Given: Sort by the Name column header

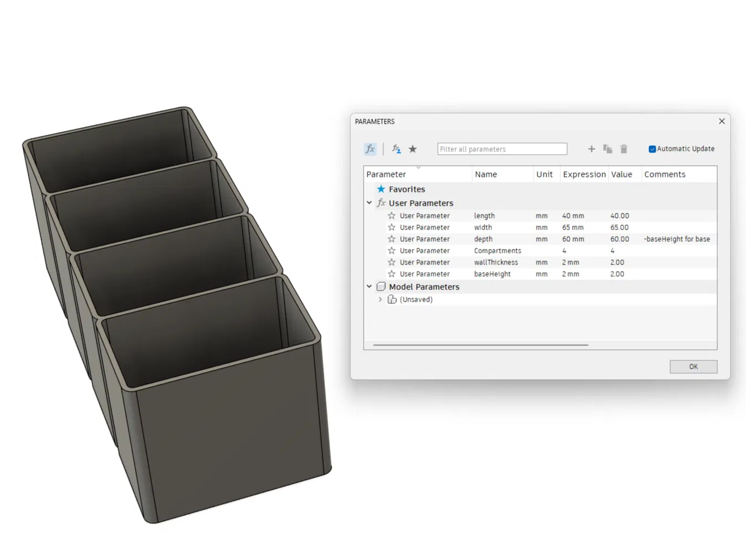Looking at the screenshot, I should 503,174.
